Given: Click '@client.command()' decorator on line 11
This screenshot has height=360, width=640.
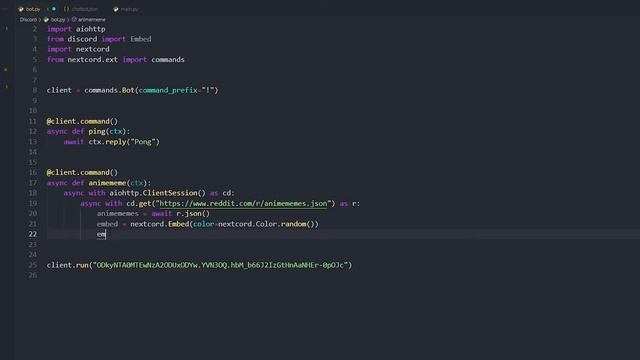Looking at the screenshot, I should point(82,121).
